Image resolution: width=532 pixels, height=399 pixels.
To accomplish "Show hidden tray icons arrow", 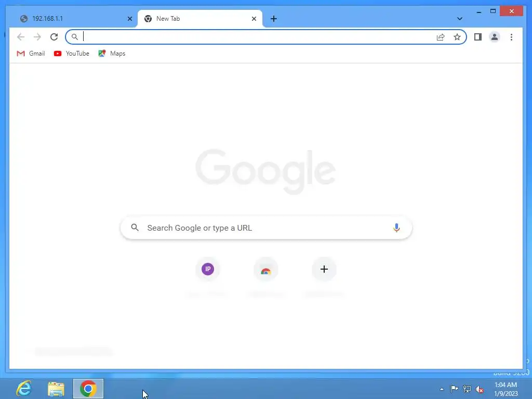I will [x=442, y=389].
